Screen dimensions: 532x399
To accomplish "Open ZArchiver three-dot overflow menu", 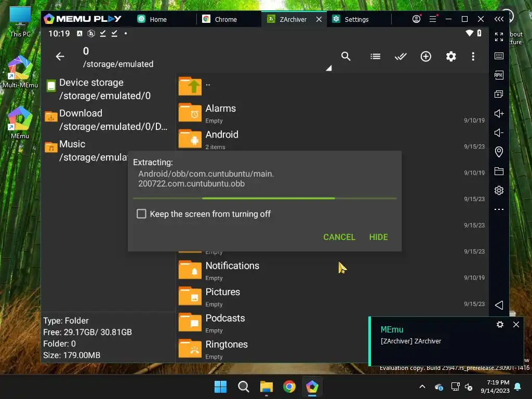I will (x=473, y=56).
